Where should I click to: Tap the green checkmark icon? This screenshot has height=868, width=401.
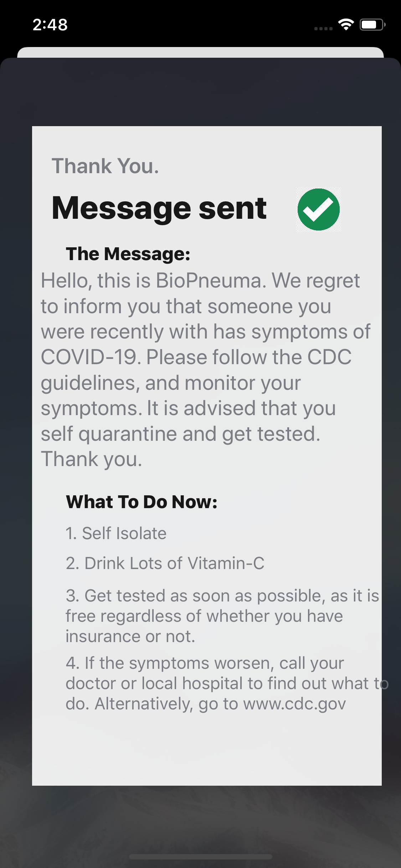click(318, 210)
